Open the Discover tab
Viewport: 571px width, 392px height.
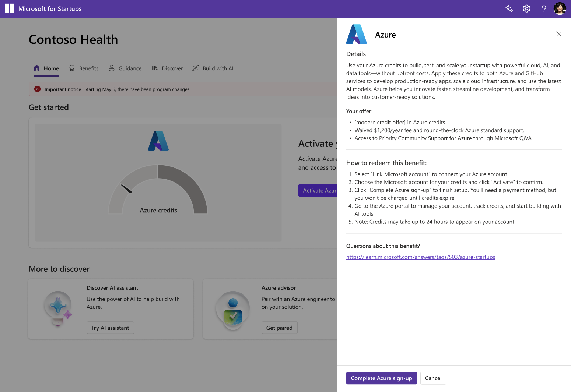click(x=172, y=68)
